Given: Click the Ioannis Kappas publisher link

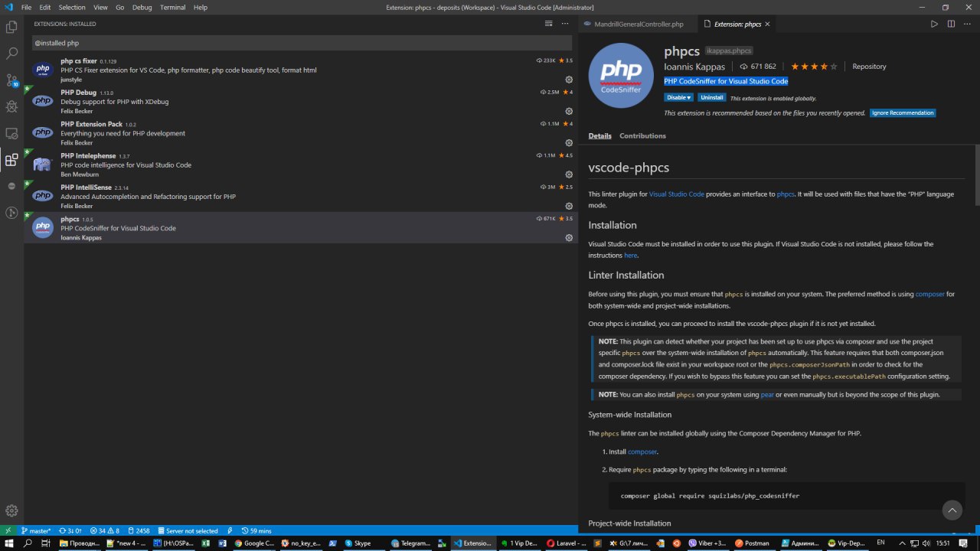Looking at the screenshot, I should [694, 67].
